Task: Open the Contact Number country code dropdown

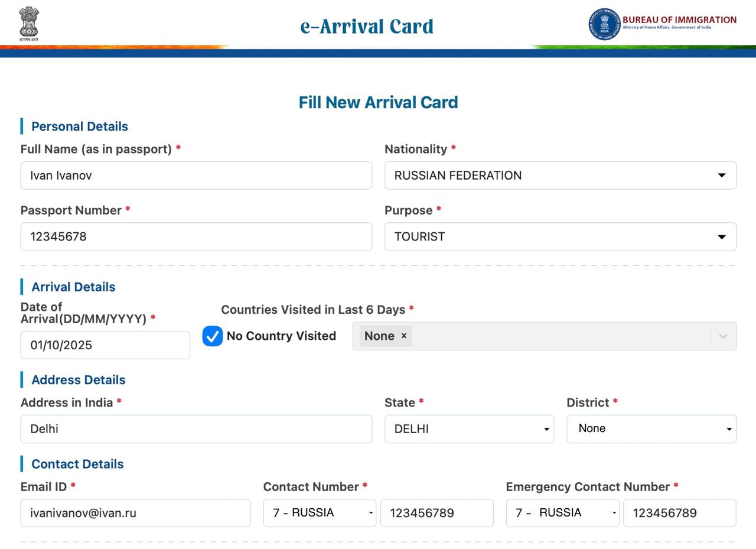Action: click(x=320, y=513)
